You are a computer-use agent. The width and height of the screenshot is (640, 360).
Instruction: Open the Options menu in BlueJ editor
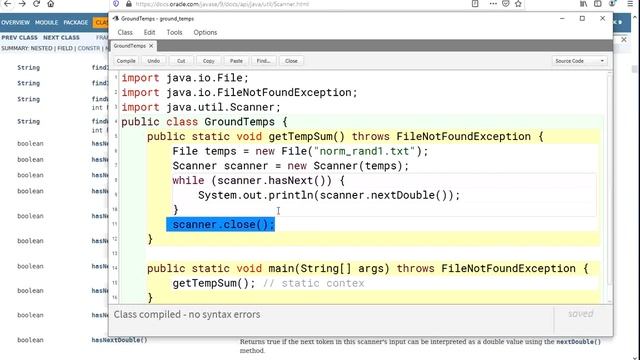point(205,32)
